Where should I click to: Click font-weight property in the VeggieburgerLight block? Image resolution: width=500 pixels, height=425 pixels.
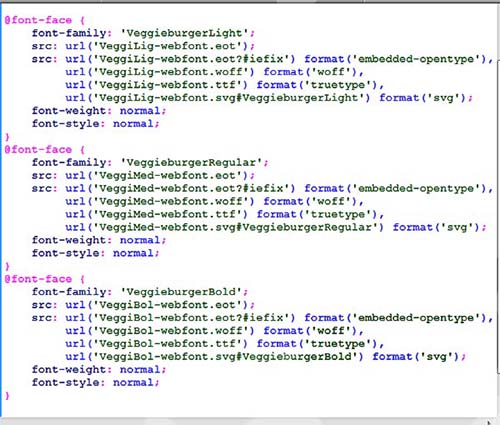coord(68,110)
